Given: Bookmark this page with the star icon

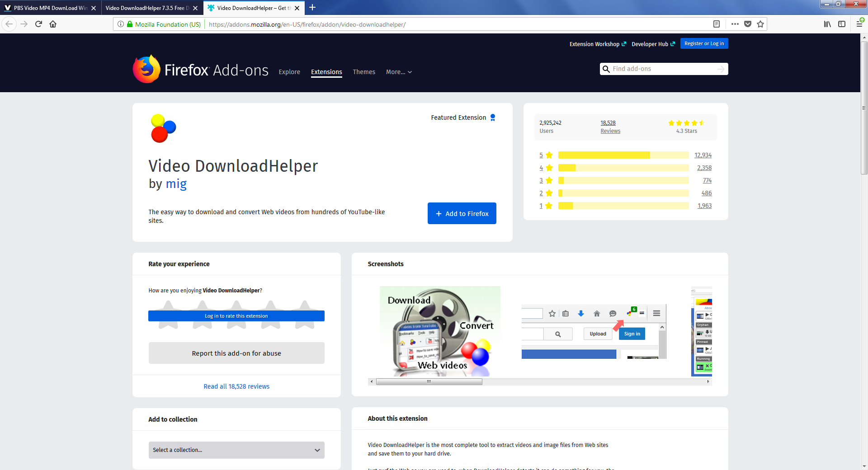Looking at the screenshot, I should point(760,24).
